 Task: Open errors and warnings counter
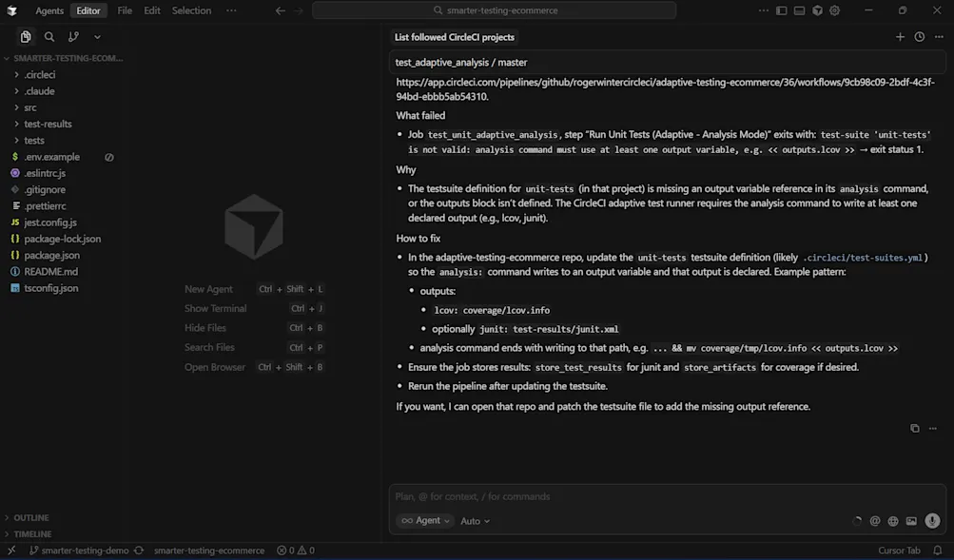pos(296,550)
